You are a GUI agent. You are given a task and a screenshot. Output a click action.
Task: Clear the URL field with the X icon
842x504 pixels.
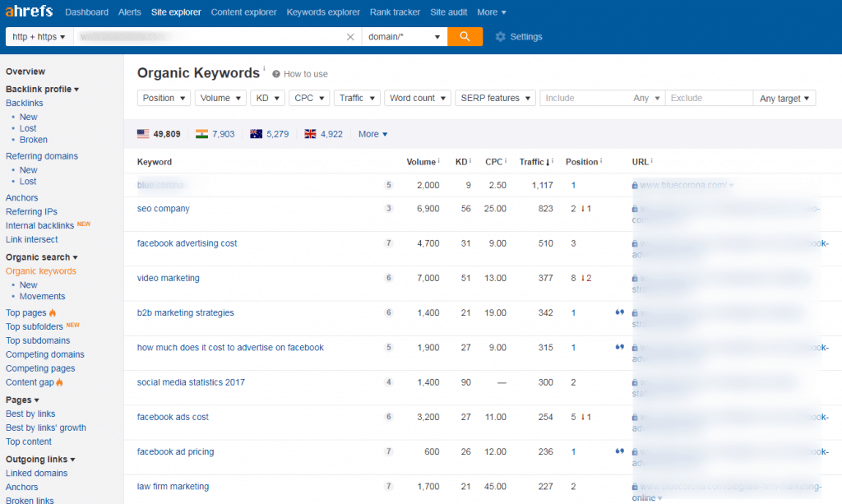pyautogui.click(x=350, y=36)
